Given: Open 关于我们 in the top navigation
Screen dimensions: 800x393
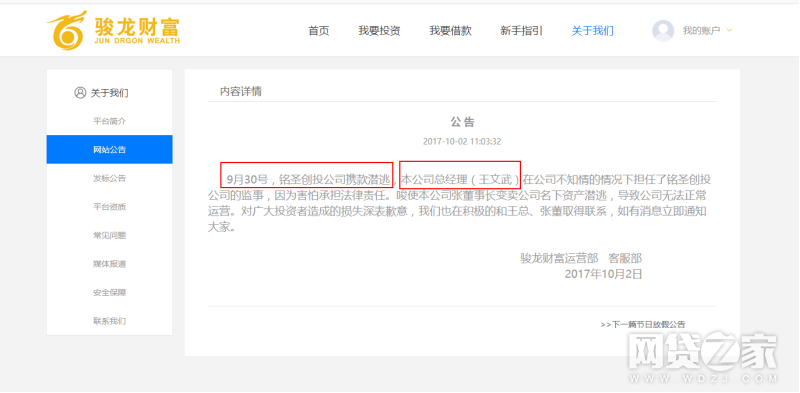Looking at the screenshot, I should tap(592, 31).
